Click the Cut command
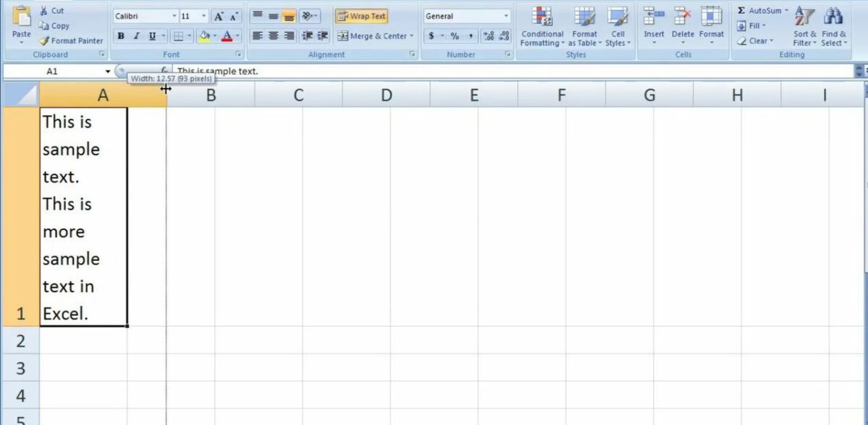This screenshot has height=425, width=868. click(x=53, y=10)
